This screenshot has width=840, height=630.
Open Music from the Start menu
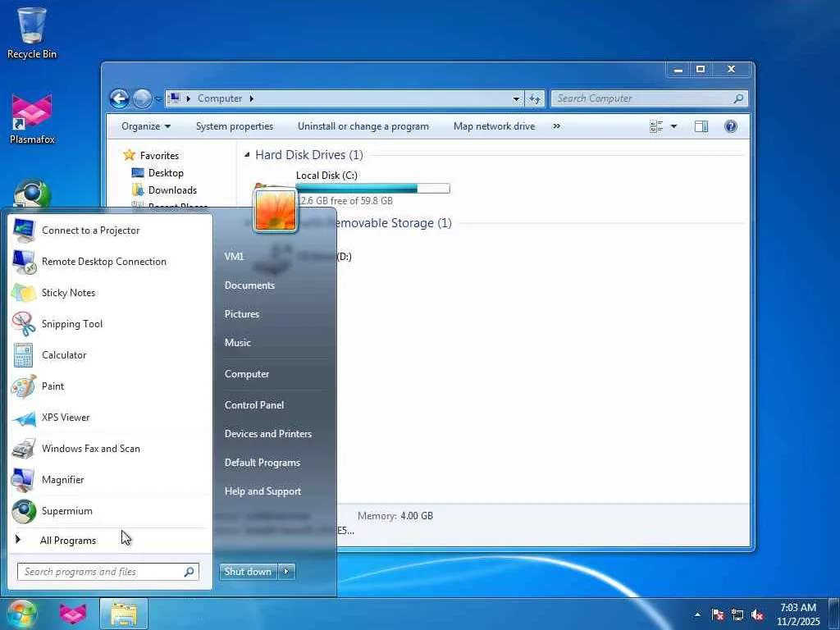coord(238,343)
